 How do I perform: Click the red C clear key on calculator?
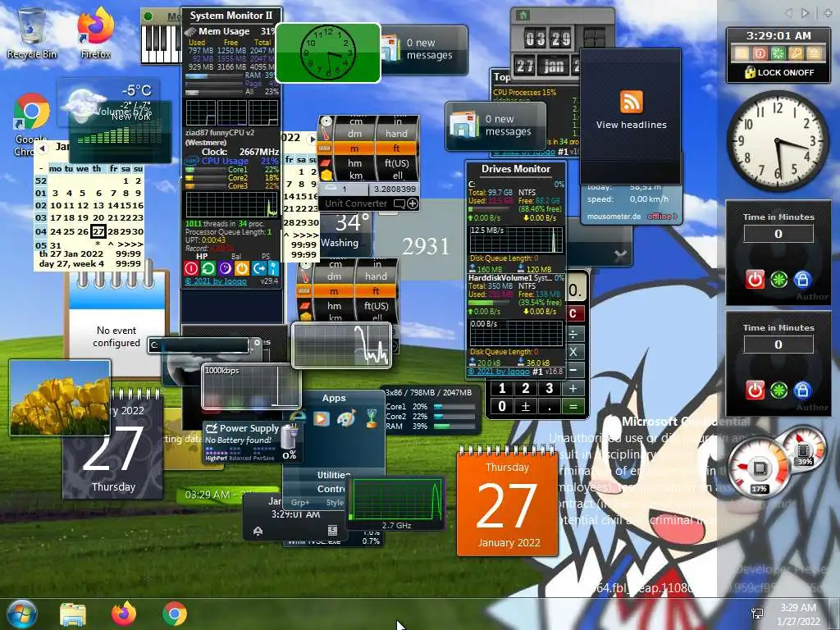coord(573,314)
